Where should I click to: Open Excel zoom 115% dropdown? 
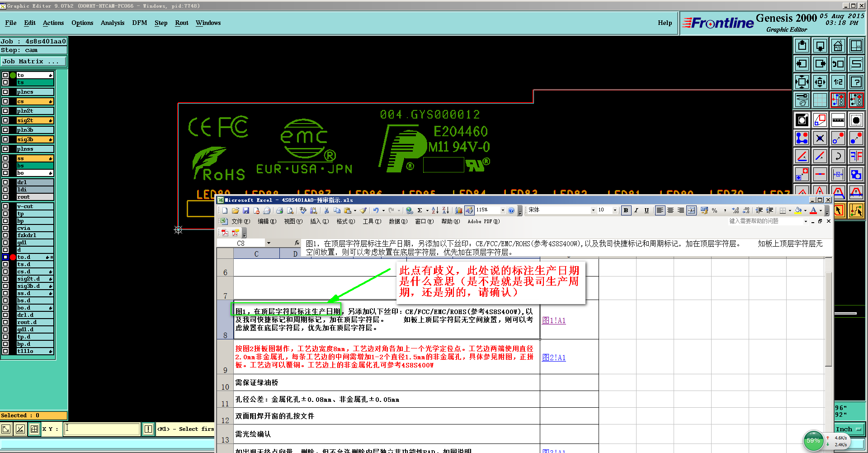coord(503,210)
